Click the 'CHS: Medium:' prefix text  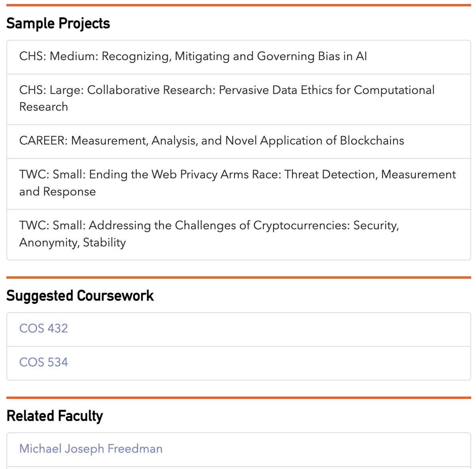59,56
